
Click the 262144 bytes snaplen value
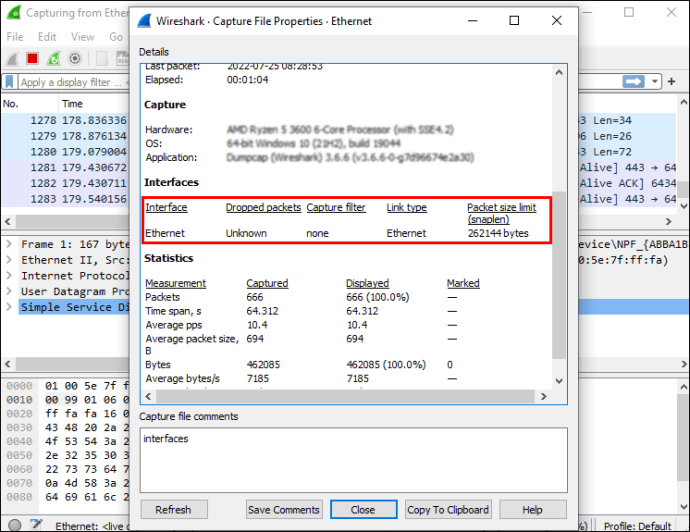click(498, 233)
